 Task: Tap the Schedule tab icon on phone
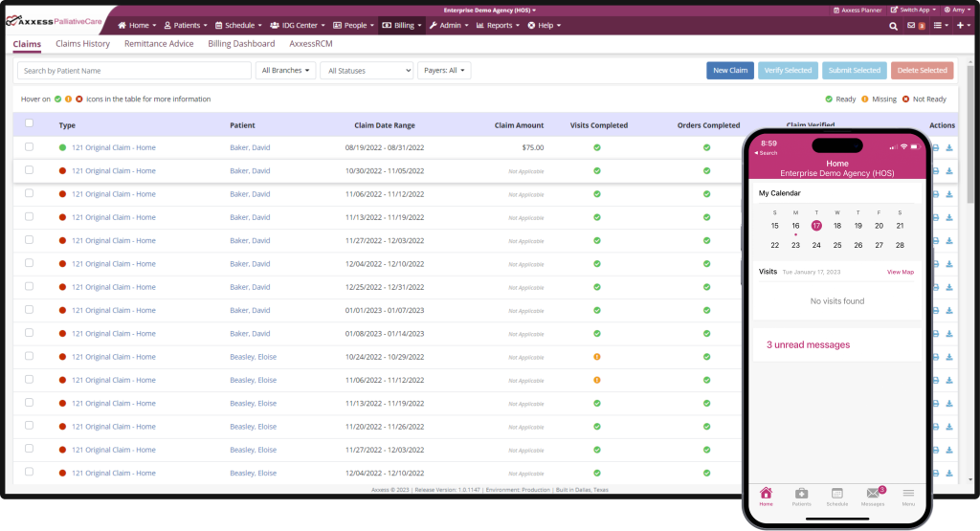pos(836,496)
